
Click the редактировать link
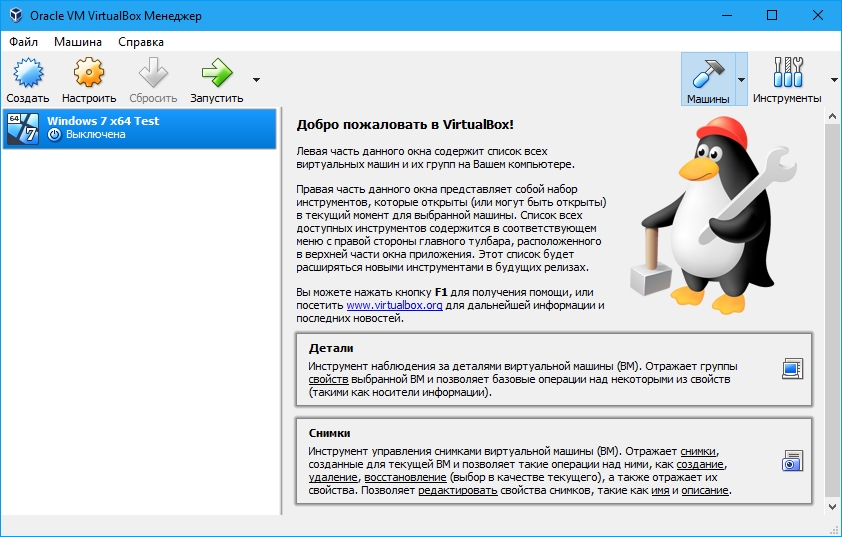coord(458,490)
